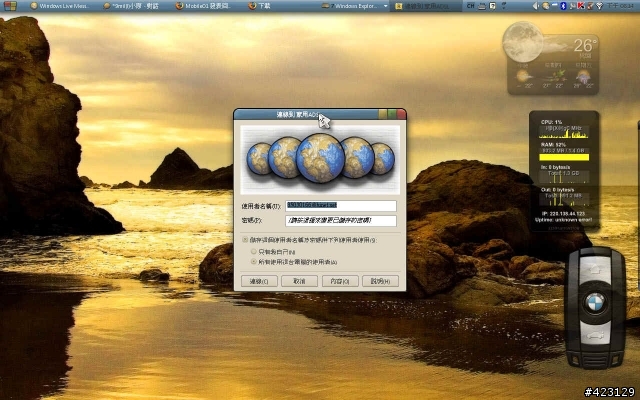This screenshot has height=400, width=640.
Task: Click the moon icon on weather gadget
Action: tap(522, 42)
